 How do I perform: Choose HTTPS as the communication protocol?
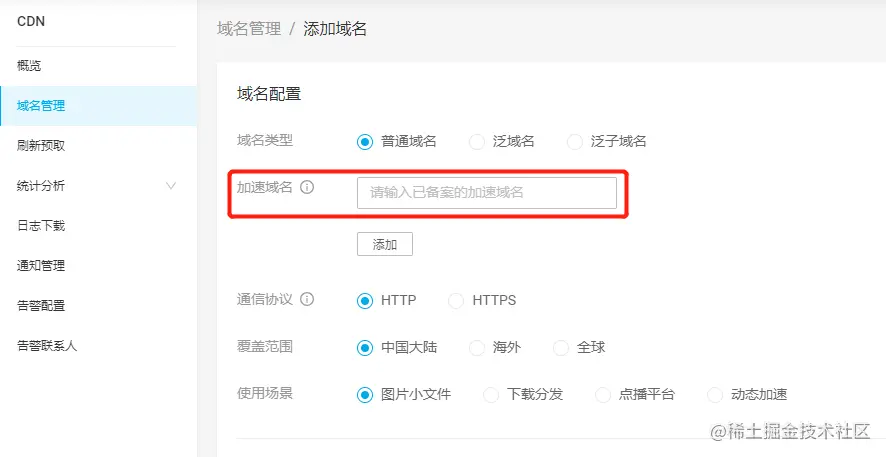pos(455,301)
